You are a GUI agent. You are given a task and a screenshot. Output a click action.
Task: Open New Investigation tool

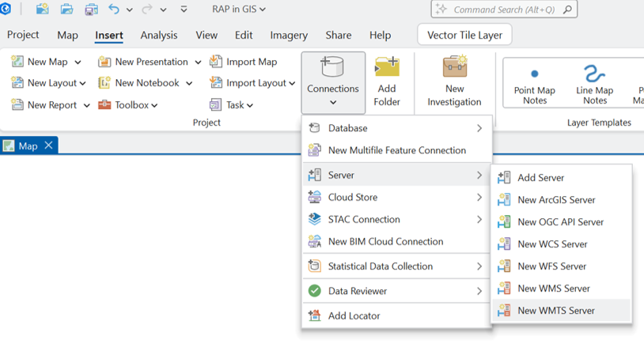tap(454, 67)
